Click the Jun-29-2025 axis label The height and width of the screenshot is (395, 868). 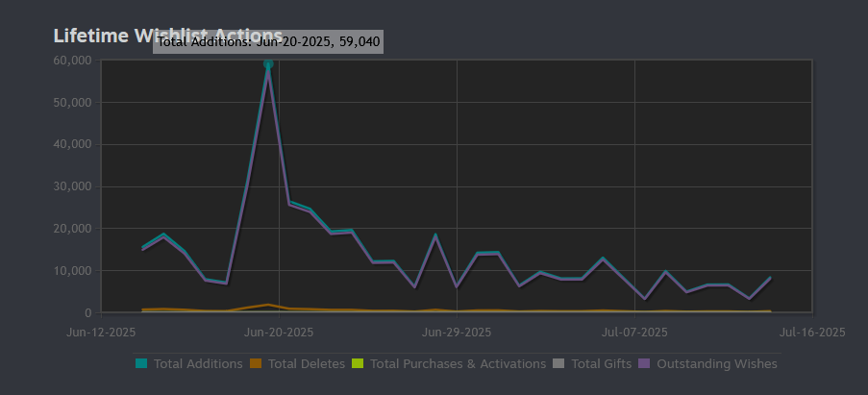(457, 333)
